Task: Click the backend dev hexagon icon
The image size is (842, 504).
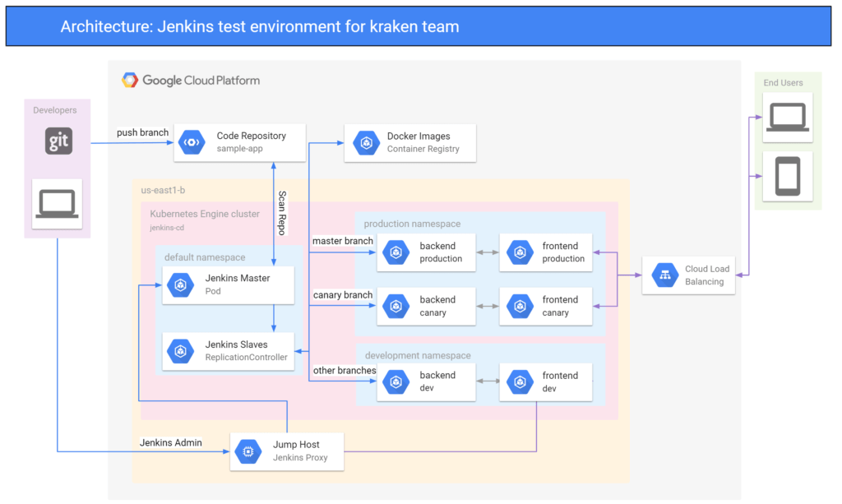Action: [396, 381]
